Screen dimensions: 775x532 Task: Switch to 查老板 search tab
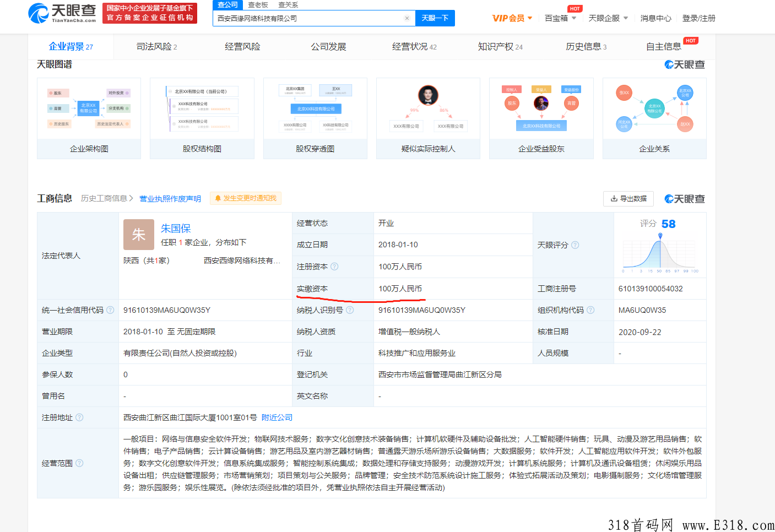click(258, 5)
